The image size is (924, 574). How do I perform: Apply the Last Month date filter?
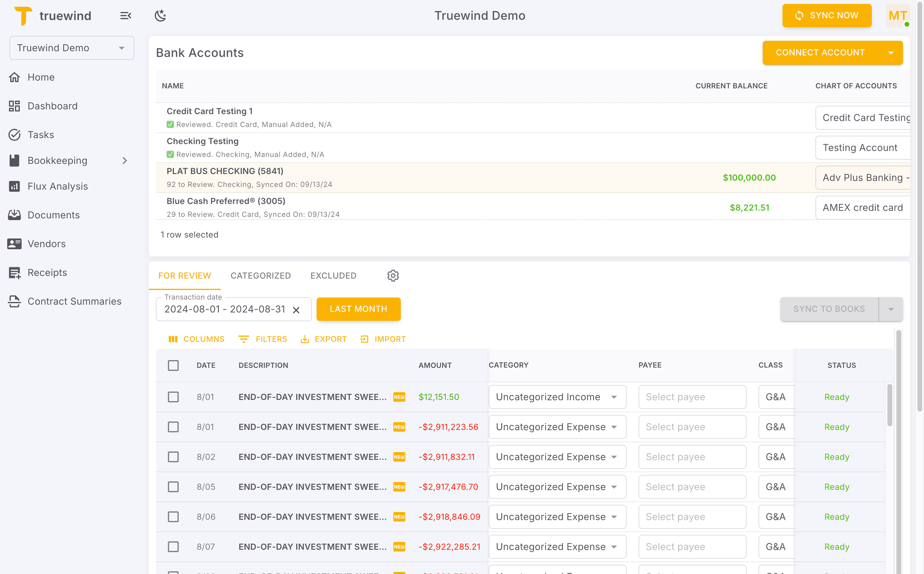point(358,309)
